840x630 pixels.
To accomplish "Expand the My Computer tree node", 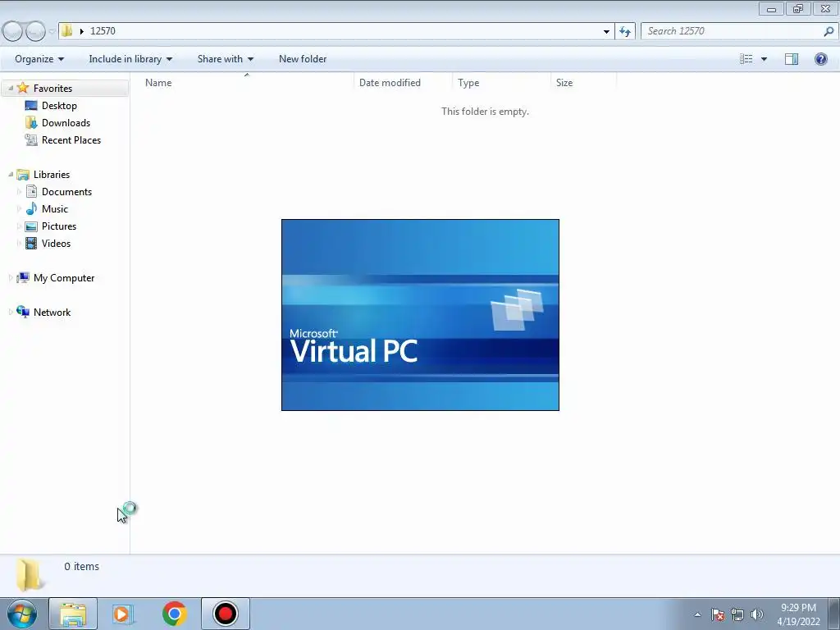I will [x=11, y=277].
